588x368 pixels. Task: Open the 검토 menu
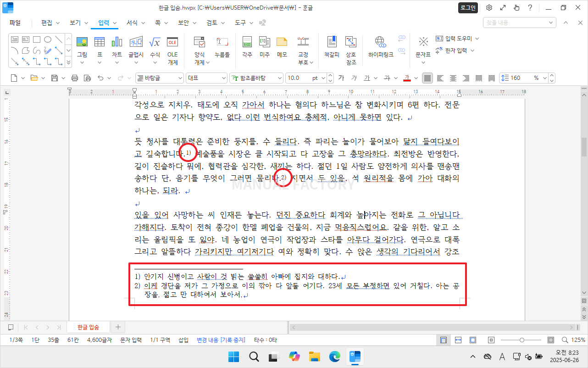coord(215,22)
